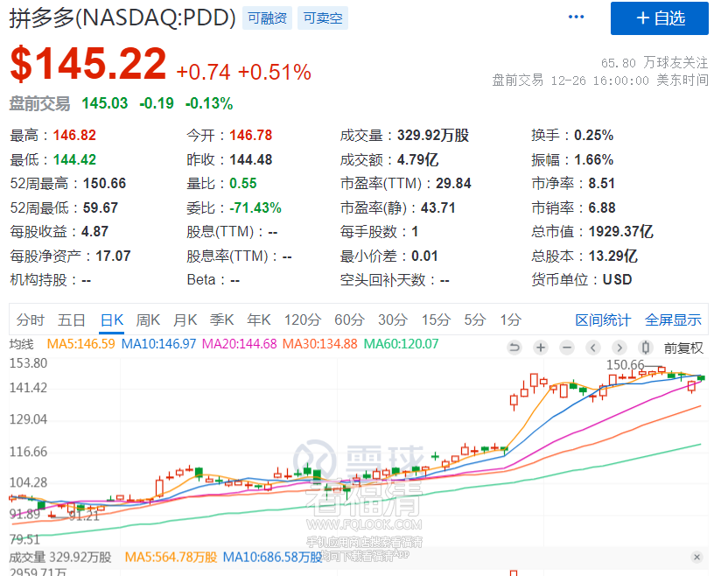The width and height of the screenshot is (728, 576).
Task: Click the stock title 拼多多(NASDAQ:PDD)
Action: [x=122, y=18]
